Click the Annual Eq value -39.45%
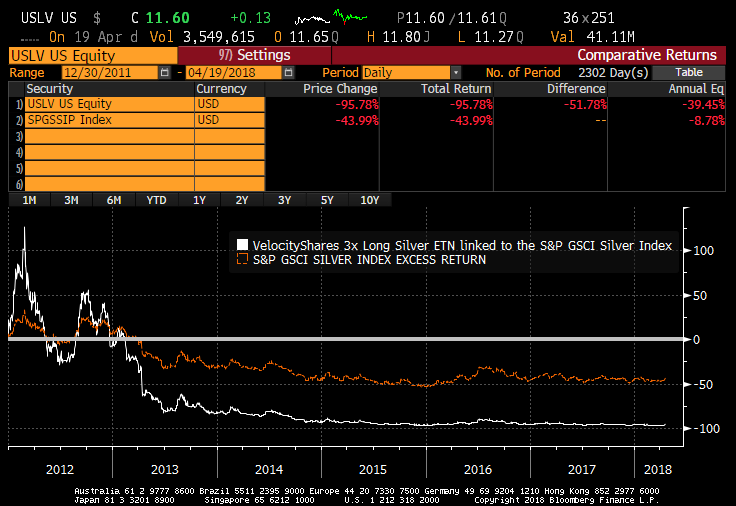 703,105
